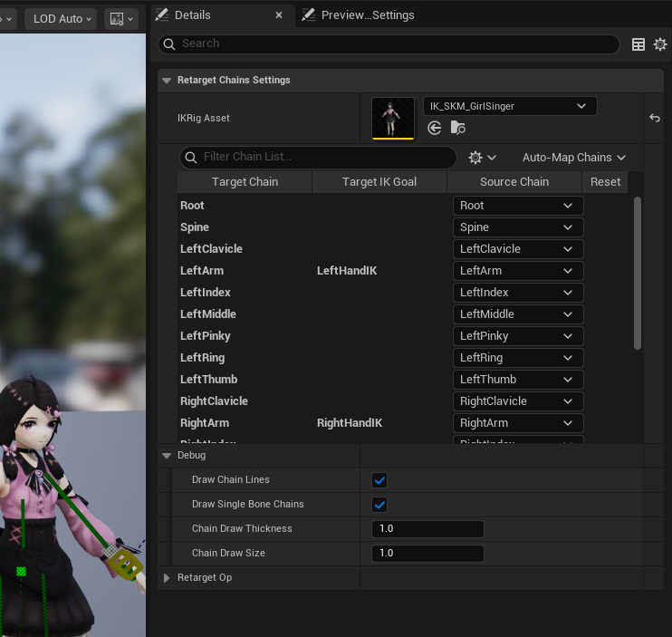Browse to IKRig asset in Content Browser
Screen dimensions: 672x637
(x=457, y=128)
